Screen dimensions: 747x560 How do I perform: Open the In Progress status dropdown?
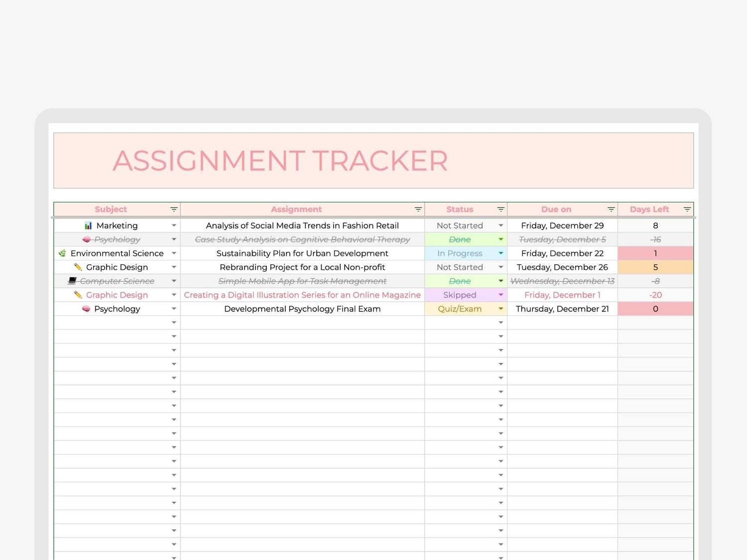pos(501,253)
